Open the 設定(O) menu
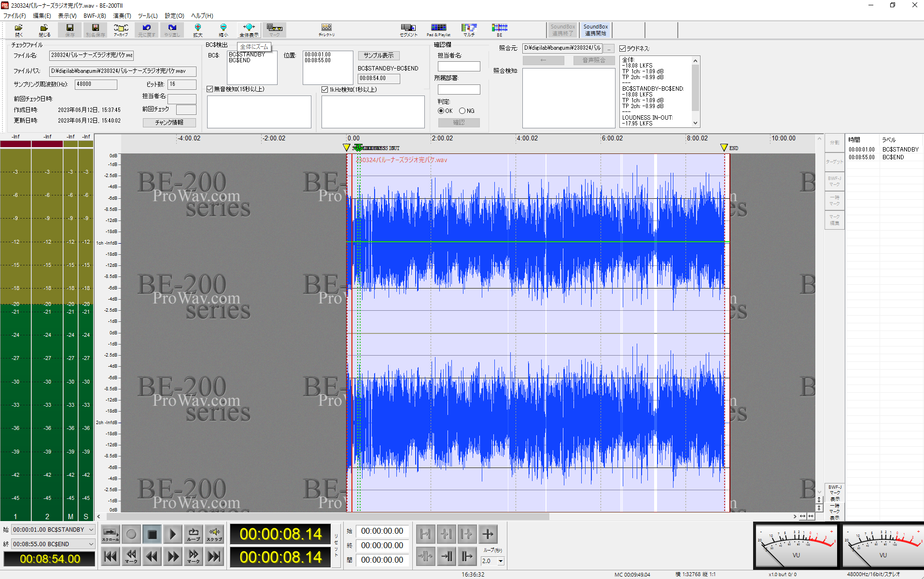This screenshot has height=579, width=924. point(174,16)
